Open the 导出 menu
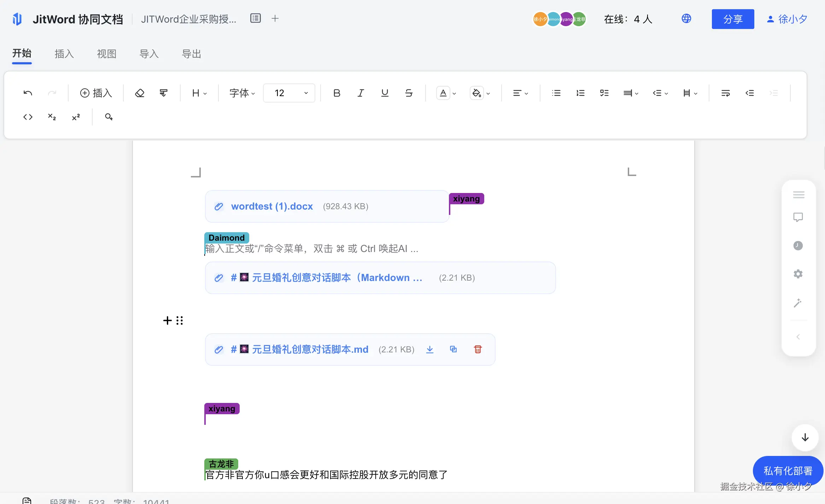 [191, 54]
